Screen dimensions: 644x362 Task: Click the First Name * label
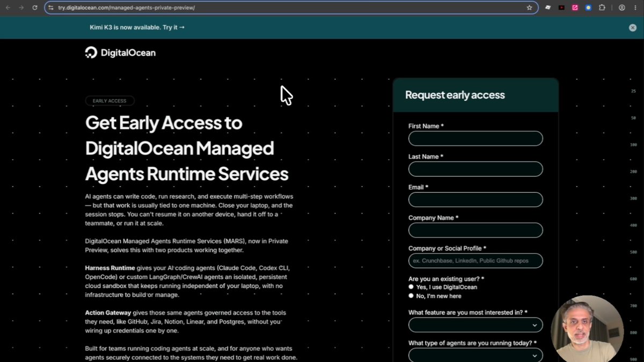[x=426, y=126]
